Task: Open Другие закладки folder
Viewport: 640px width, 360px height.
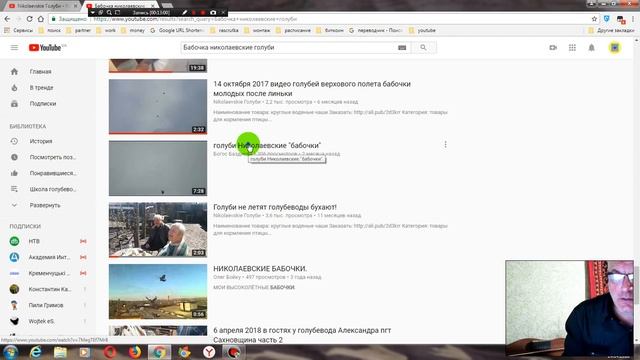Action: pyautogui.click(x=611, y=30)
